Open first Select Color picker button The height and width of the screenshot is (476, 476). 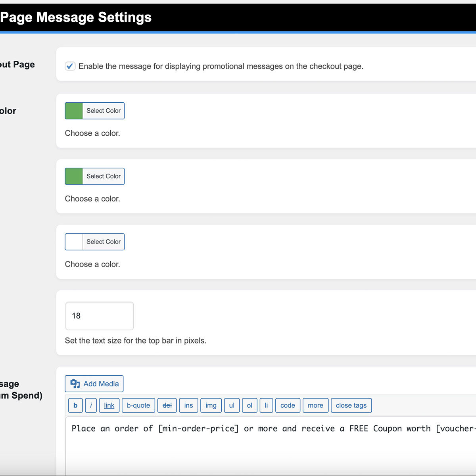(x=103, y=111)
